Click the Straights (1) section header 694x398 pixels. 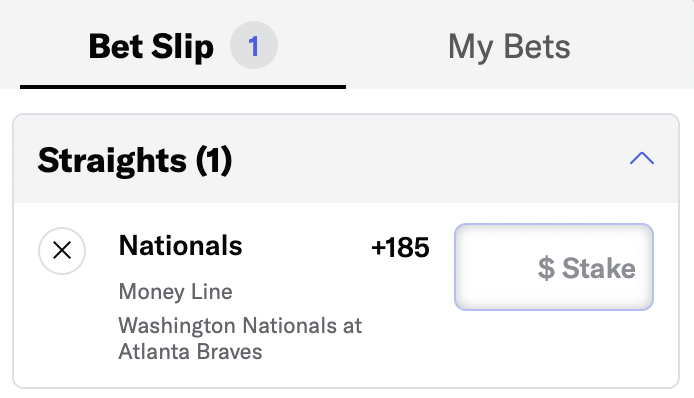pyautogui.click(x=346, y=159)
